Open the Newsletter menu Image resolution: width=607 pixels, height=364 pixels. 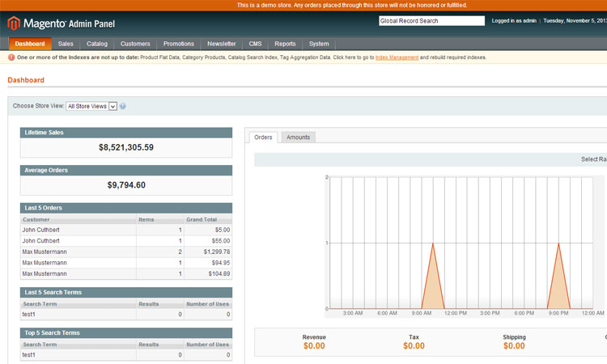point(222,44)
